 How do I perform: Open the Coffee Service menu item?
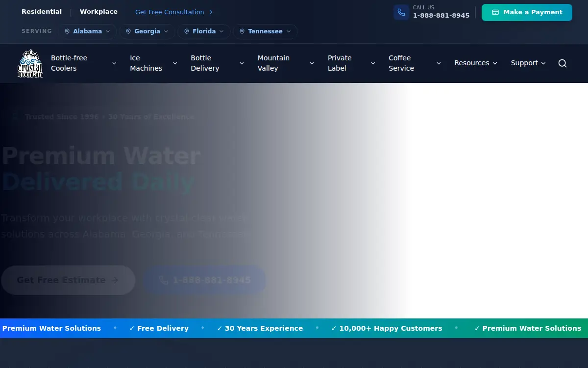[415, 63]
